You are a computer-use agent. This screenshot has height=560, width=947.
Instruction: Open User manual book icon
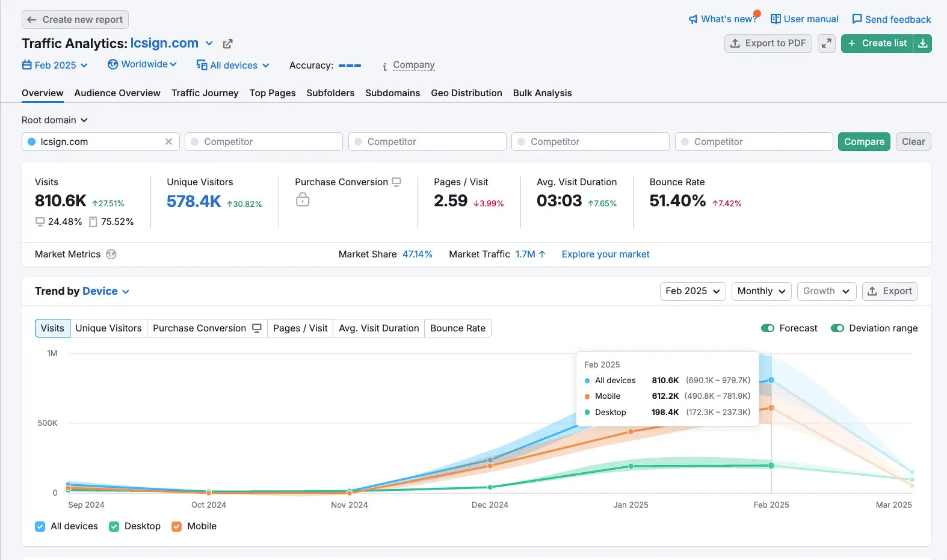click(776, 19)
